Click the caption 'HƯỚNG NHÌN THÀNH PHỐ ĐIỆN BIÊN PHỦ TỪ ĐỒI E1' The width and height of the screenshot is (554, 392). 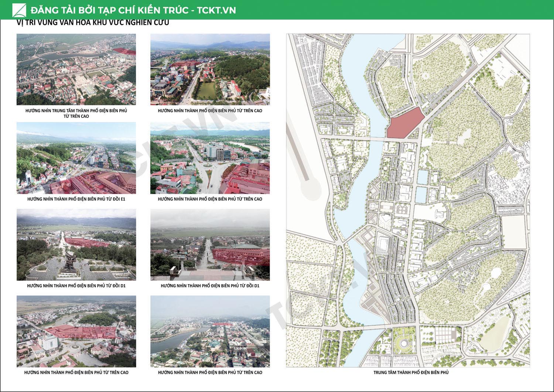click(76, 199)
